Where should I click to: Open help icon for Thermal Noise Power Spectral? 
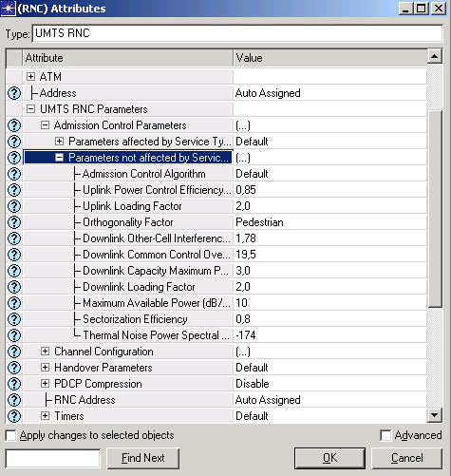[x=14, y=335]
